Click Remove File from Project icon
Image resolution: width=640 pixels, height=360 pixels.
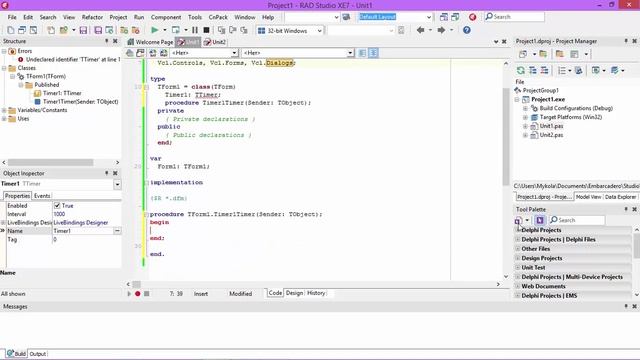[136, 30]
